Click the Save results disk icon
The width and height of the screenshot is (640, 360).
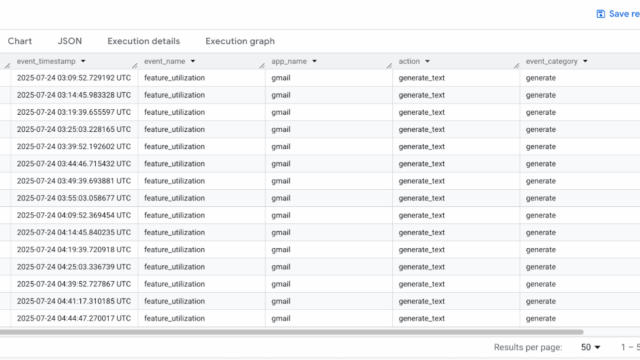click(600, 14)
